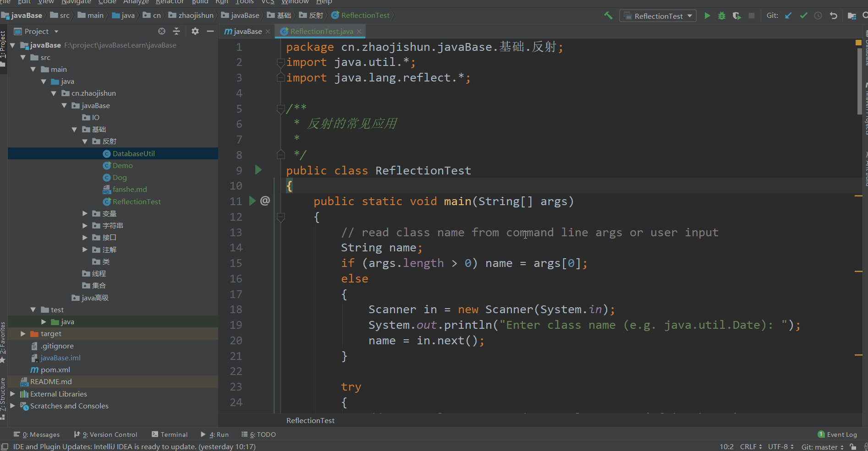Click the Collapse All icon in Project panel

176,31
